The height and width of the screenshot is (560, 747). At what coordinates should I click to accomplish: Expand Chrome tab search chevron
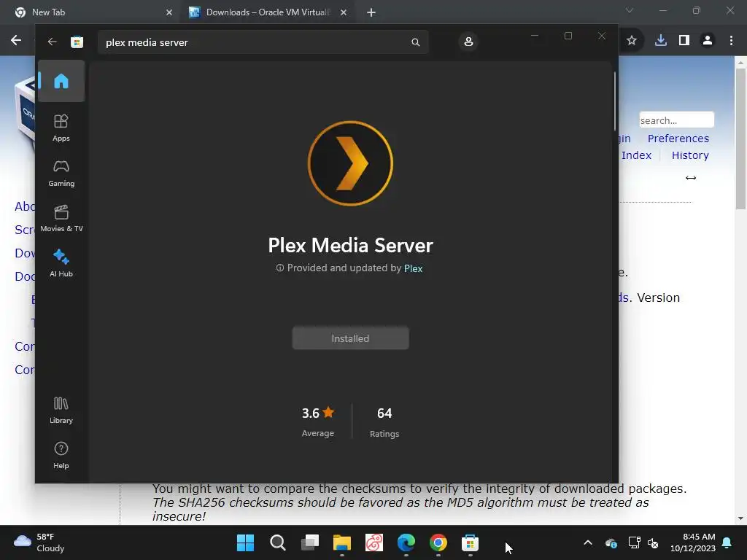[x=630, y=10]
